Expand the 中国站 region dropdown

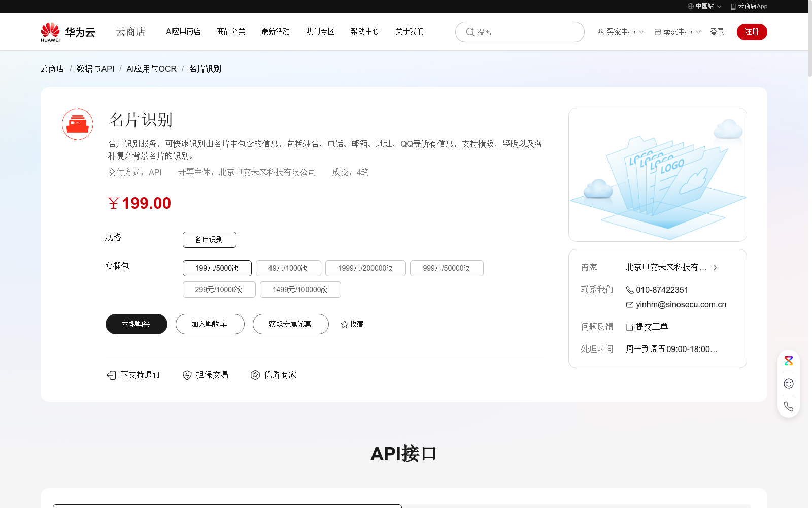pos(719,7)
